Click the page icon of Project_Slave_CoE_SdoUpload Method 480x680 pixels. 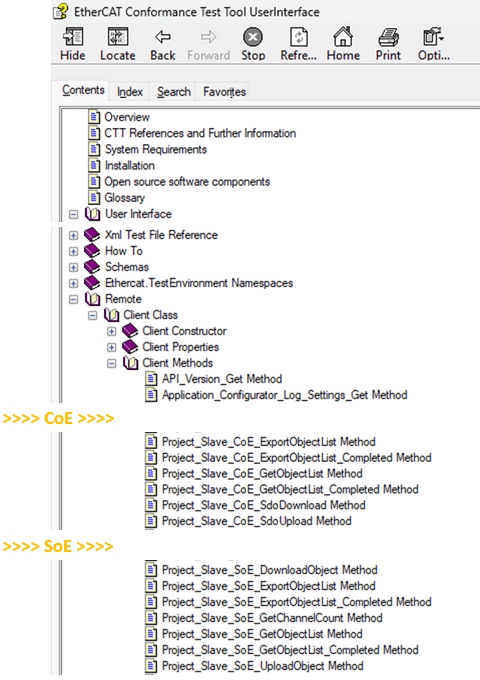pyautogui.click(x=151, y=521)
